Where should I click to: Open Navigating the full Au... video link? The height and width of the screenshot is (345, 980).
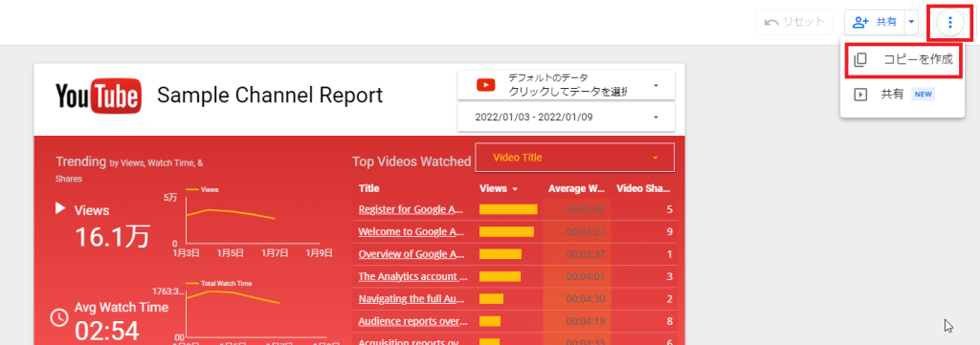pos(412,299)
